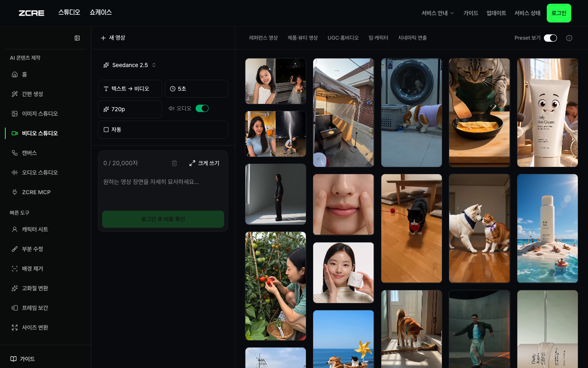The width and height of the screenshot is (588, 368).
Task: Click the brush icon for 부분 수정
Action: [15, 249]
